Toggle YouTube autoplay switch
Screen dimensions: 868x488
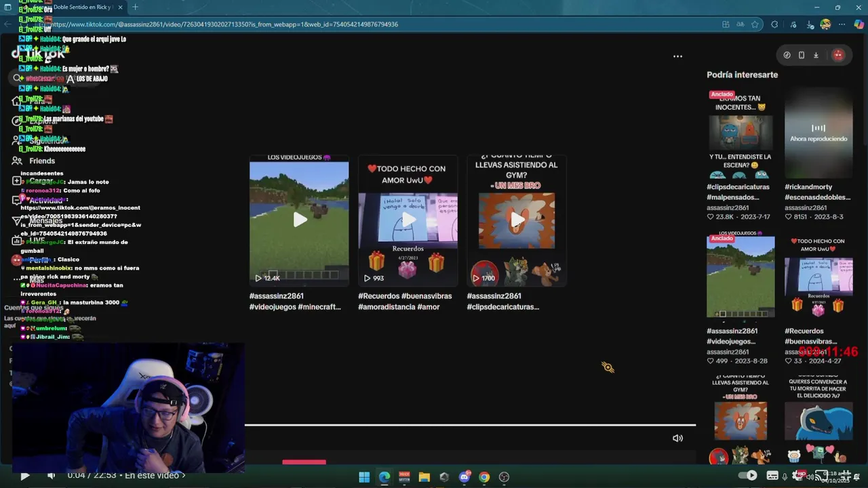click(x=748, y=476)
